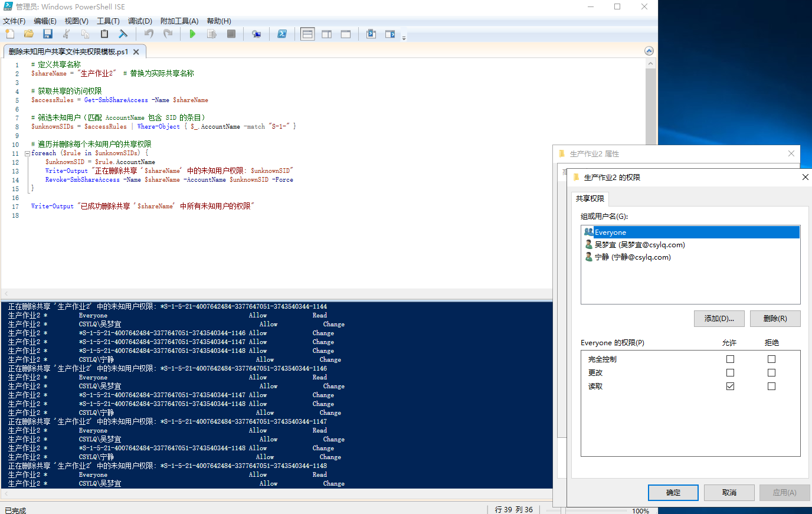Open new remote PowerShell tab icon
The width and height of the screenshot is (812, 514).
pyautogui.click(x=256, y=34)
